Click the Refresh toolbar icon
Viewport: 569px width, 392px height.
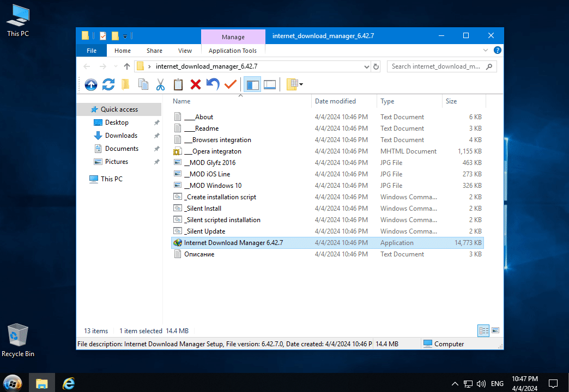point(108,84)
